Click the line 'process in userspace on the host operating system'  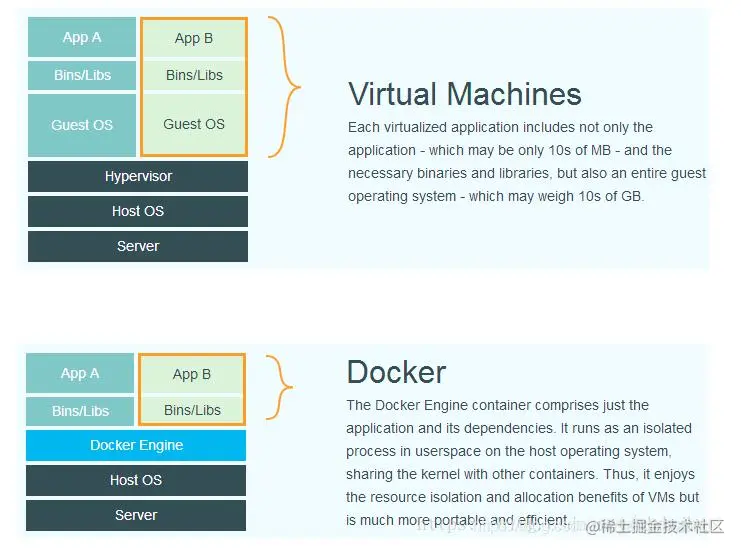pos(508,451)
